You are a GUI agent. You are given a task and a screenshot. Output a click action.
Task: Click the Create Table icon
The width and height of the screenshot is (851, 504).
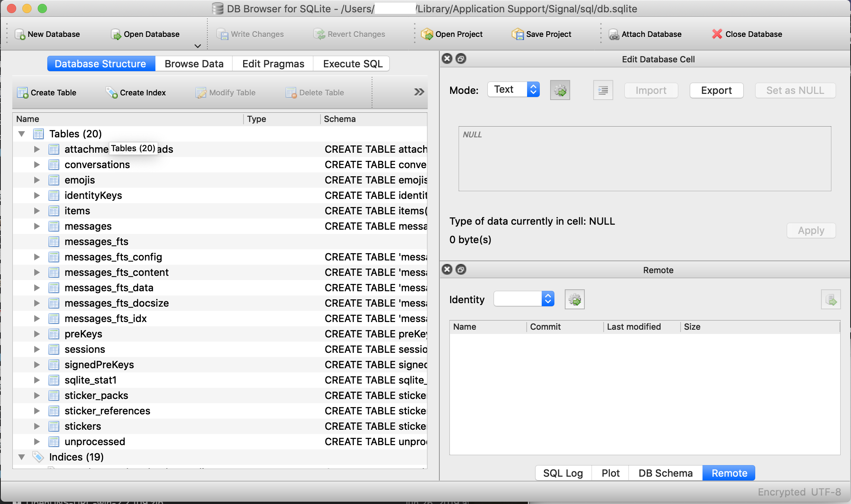tap(23, 93)
